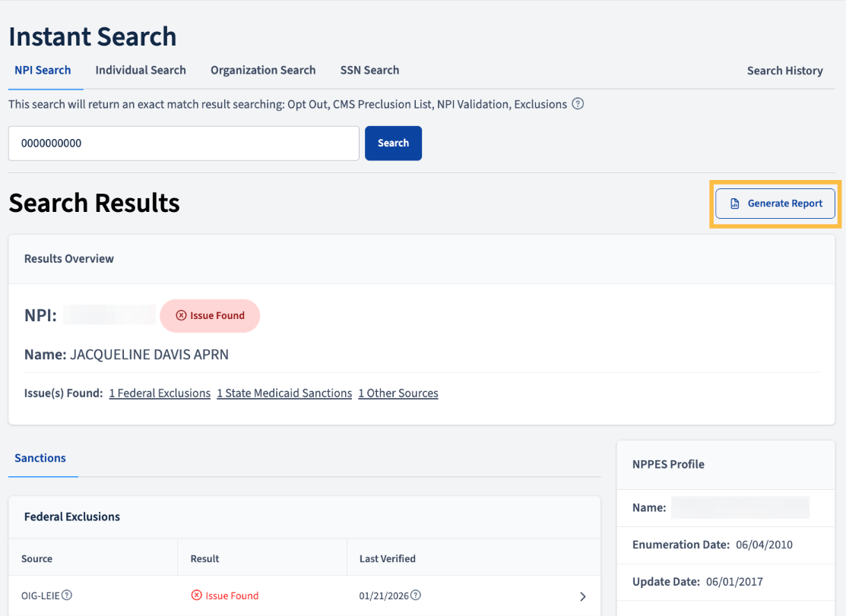
Task: Click the Federal Exclusions section heading
Action: [72, 516]
